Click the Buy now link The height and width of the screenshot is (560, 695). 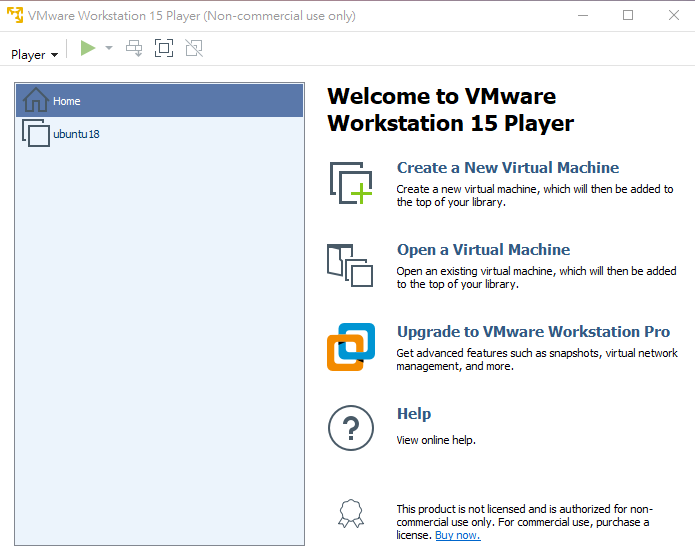tap(458, 535)
